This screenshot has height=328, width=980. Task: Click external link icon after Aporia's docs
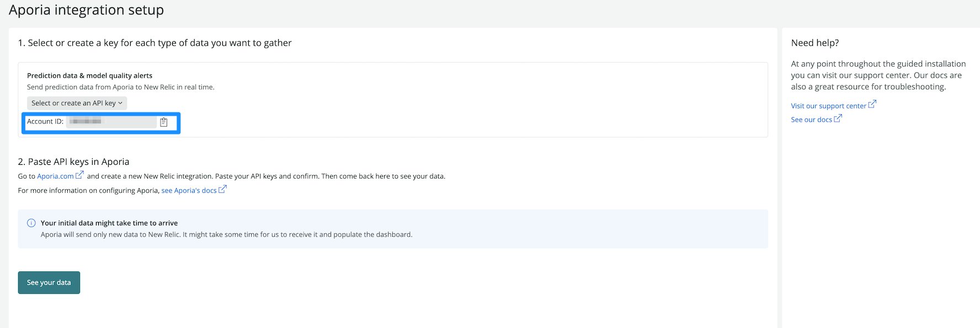pyautogui.click(x=222, y=190)
